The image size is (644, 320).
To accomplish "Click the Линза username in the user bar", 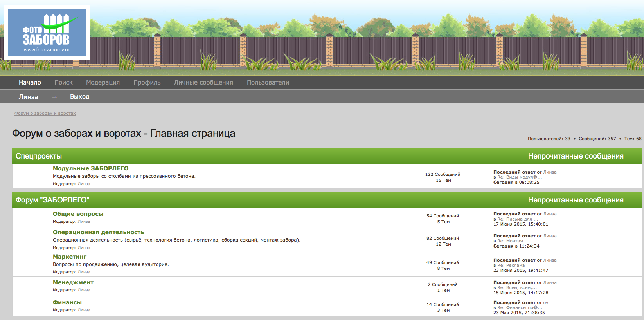I will tap(29, 97).
